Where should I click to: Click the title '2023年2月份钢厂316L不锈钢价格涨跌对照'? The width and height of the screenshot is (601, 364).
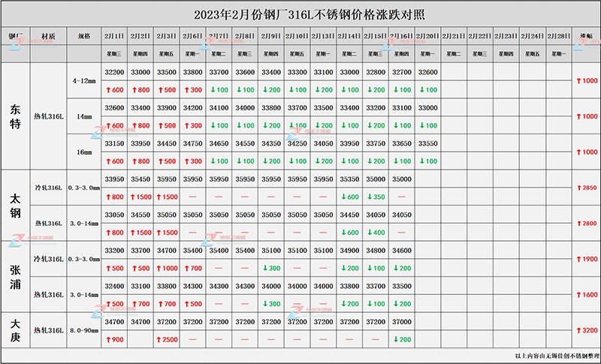click(309, 15)
